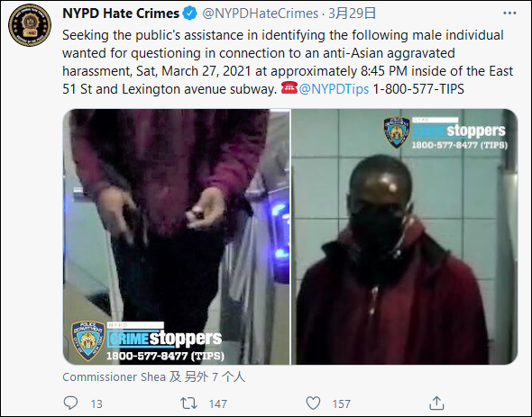Click the tweet text body

coord(288,62)
